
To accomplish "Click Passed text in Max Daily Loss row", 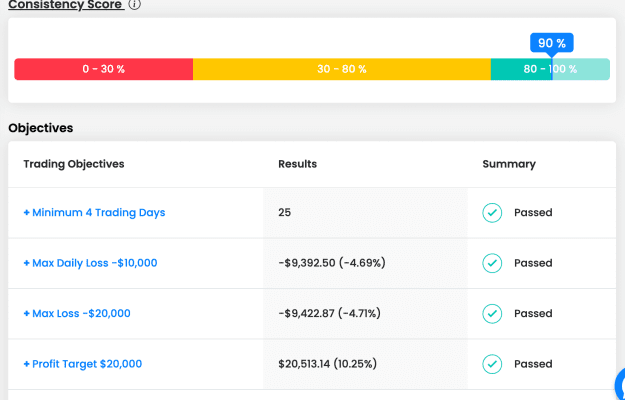I will pos(533,263).
